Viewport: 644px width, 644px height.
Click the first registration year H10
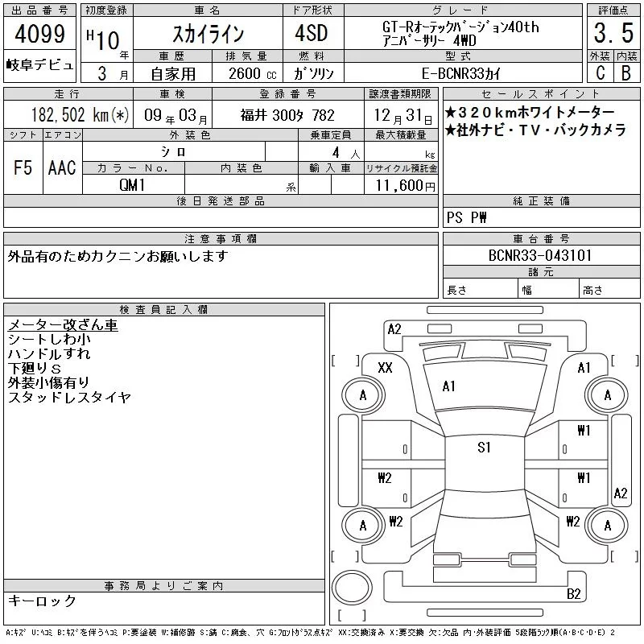point(103,39)
